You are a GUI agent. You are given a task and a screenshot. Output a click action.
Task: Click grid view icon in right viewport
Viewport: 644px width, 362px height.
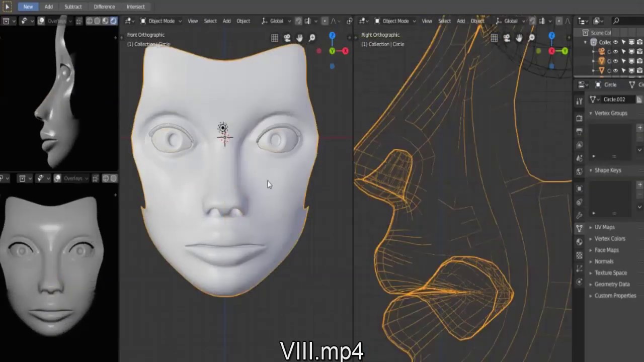tap(494, 38)
